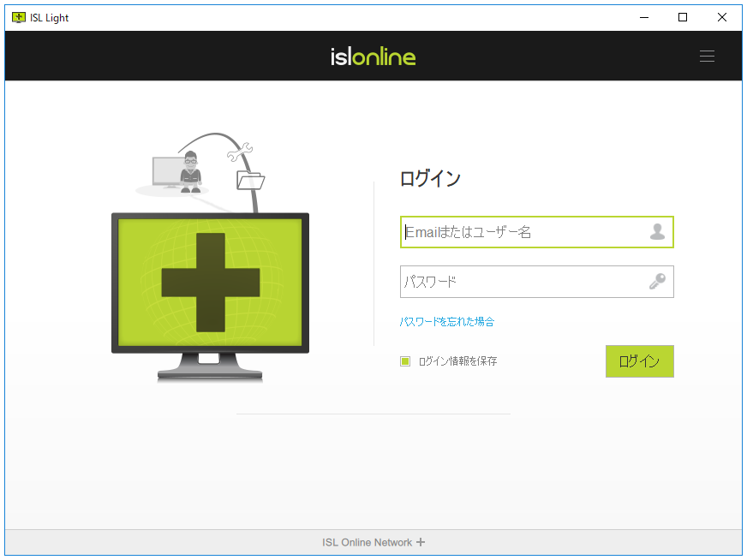This screenshot has height=560, width=747.
Task: Click the ログイン heading text
Action: [x=430, y=179]
